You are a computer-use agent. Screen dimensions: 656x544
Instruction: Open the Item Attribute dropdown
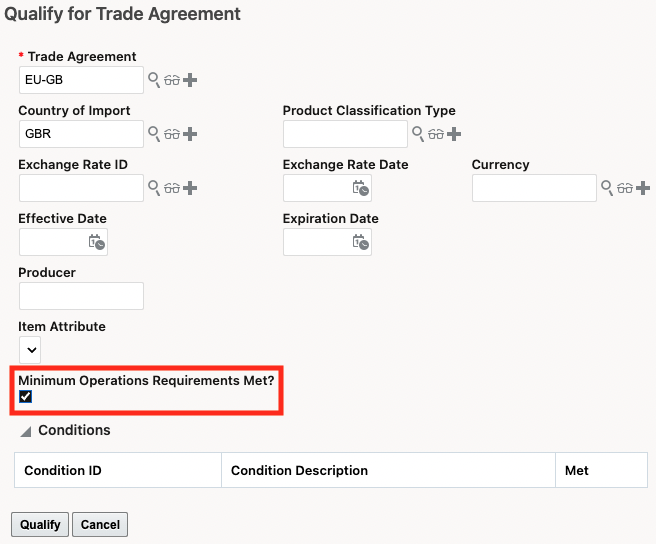point(30,350)
